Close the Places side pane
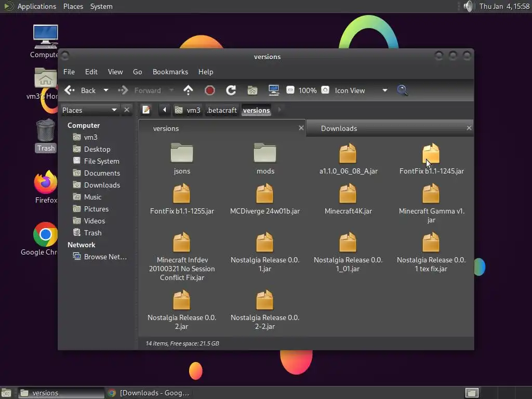The image size is (532, 399). pyautogui.click(x=127, y=110)
